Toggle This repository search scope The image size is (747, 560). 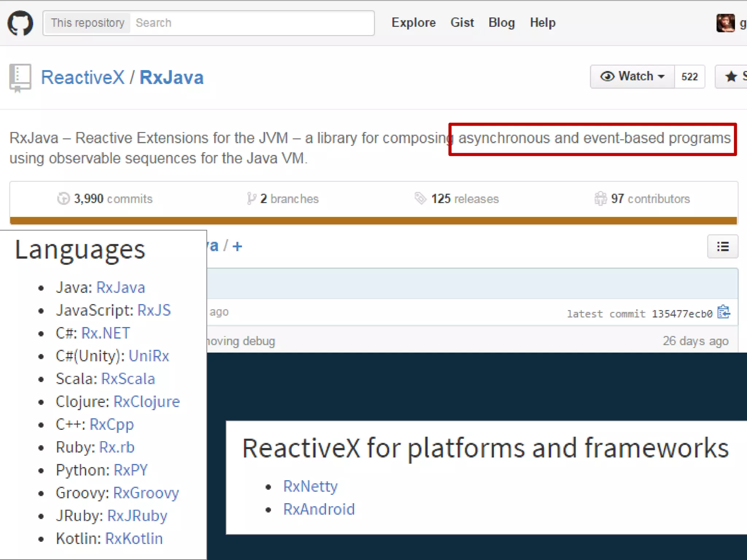point(88,23)
